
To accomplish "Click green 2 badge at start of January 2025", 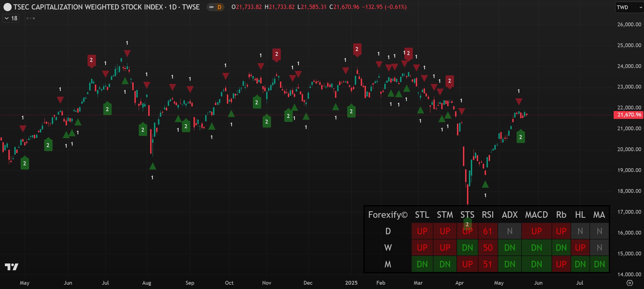I will pos(351,111).
